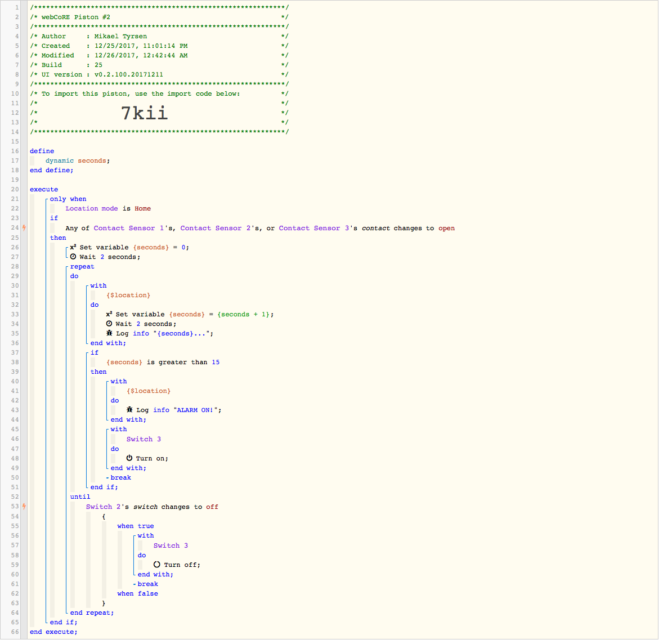663x644 pixels.
Task: Click the define keyword on line 16
Action: [x=42, y=151]
